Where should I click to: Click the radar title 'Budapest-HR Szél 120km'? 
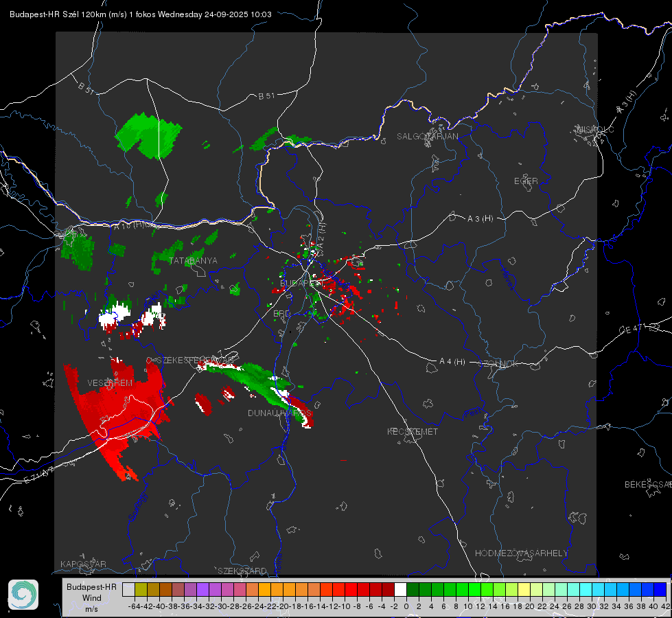(58, 14)
